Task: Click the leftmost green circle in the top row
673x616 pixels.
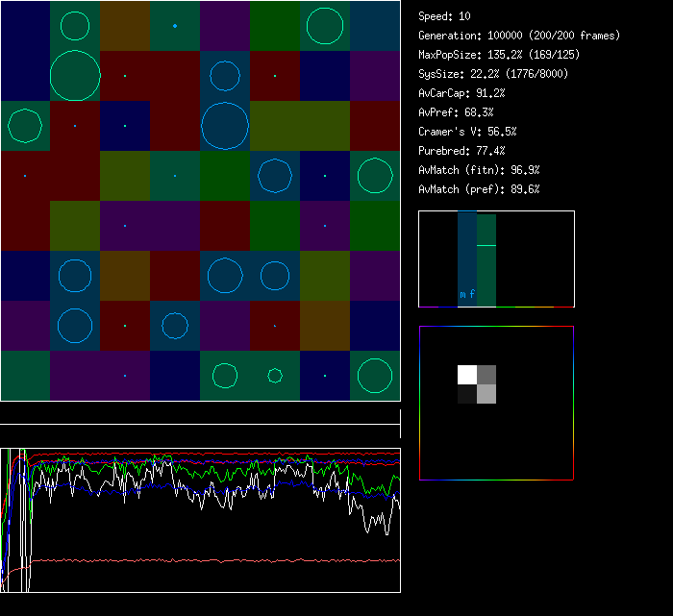Action: (75, 26)
